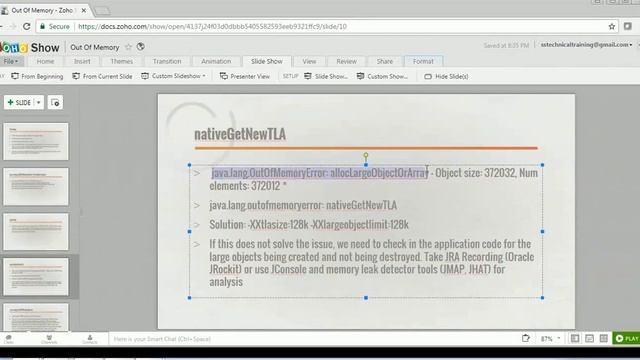640x360 pixels.
Task: Select the Slide Show tab
Action: point(267,61)
